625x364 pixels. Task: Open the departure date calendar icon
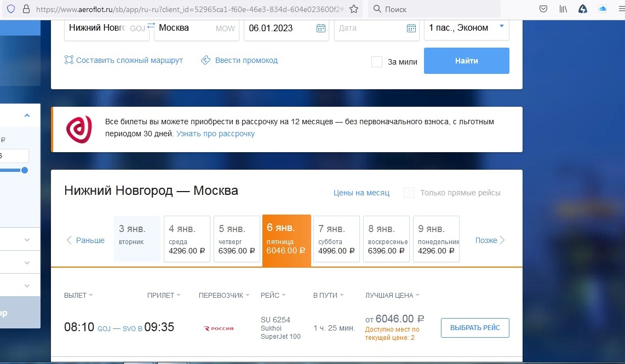coord(321,28)
